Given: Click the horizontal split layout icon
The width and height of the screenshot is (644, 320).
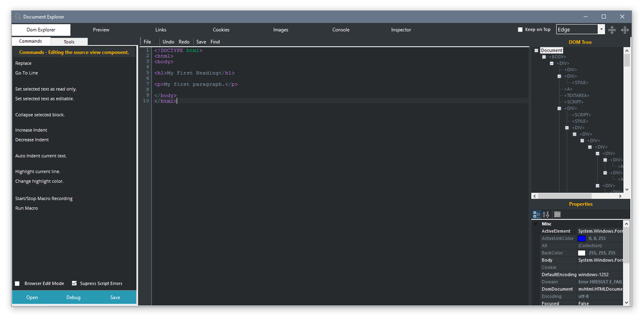Looking at the screenshot, I should [x=612, y=30].
